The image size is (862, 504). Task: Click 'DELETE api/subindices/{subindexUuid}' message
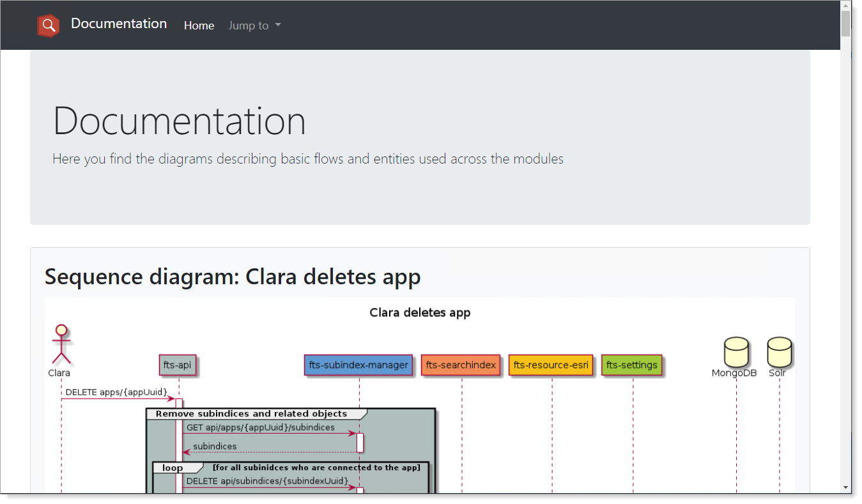[x=267, y=480]
